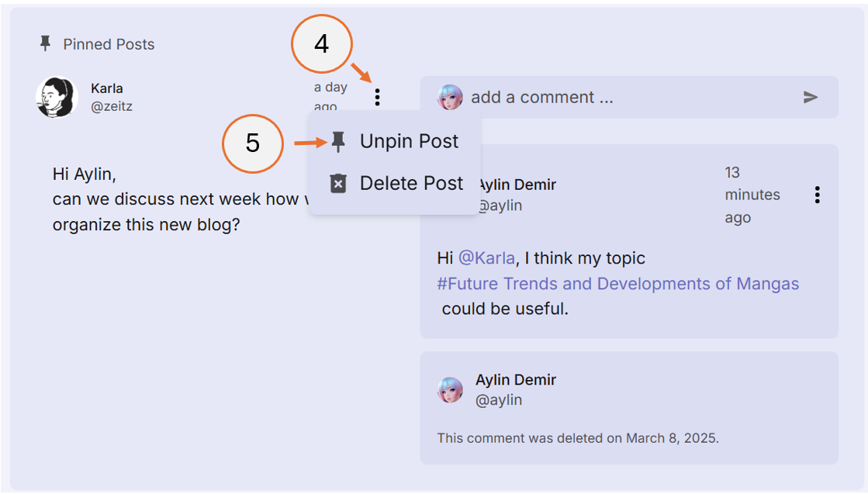Click the Aylin Demir name label
The height and width of the screenshot is (494, 868).
click(x=515, y=185)
